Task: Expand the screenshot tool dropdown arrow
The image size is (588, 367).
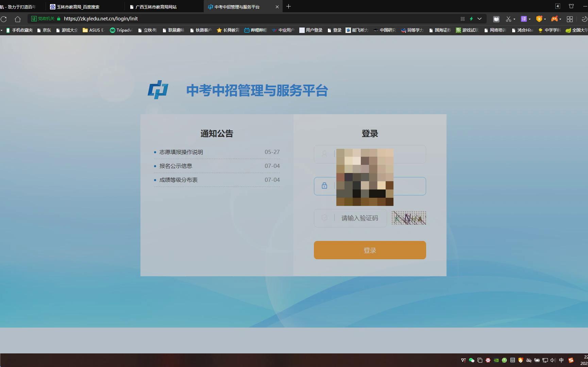Action: 514,19
